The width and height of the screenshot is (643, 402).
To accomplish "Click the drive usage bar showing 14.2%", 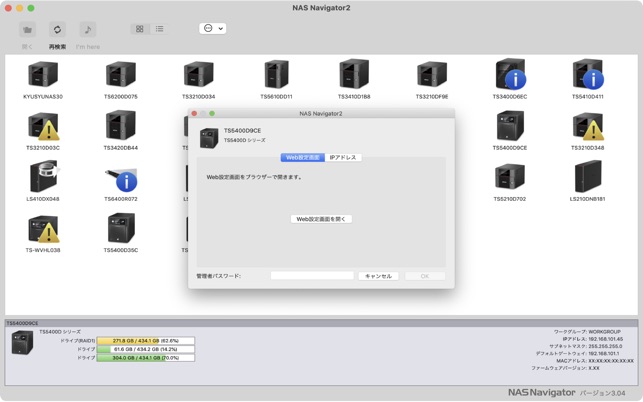I will pyautogui.click(x=146, y=349).
